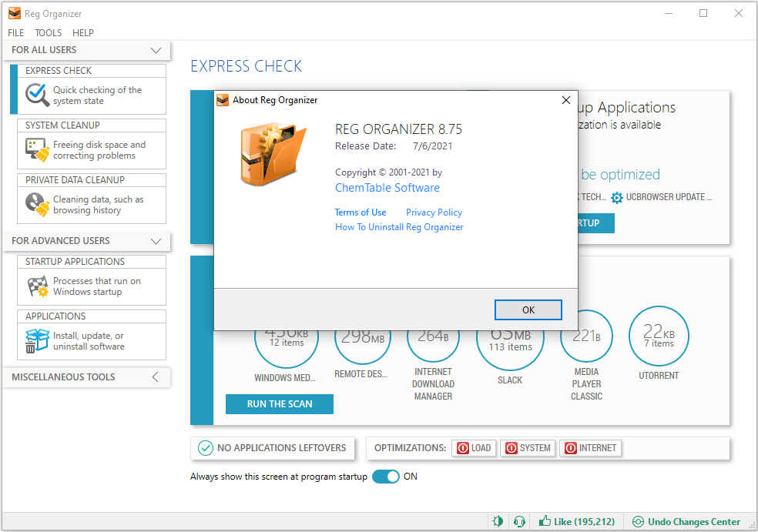The image size is (758, 532).
Task: Click the Applications box and trash icon
Action: click(37, 340)
